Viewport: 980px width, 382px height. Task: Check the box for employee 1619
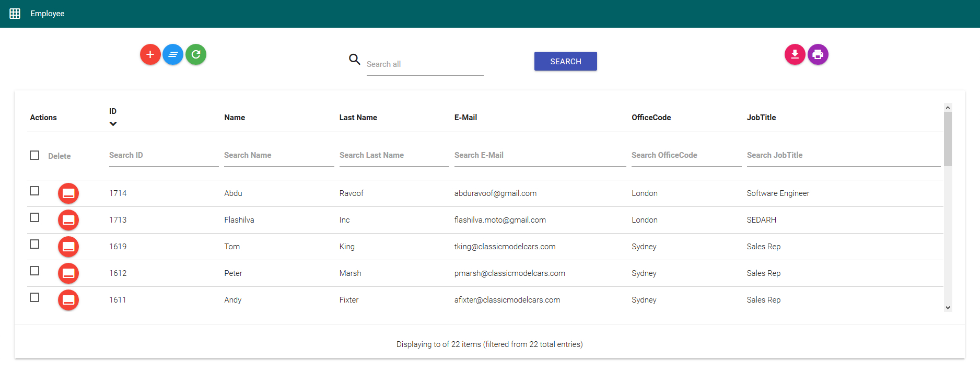coord(34,244)
